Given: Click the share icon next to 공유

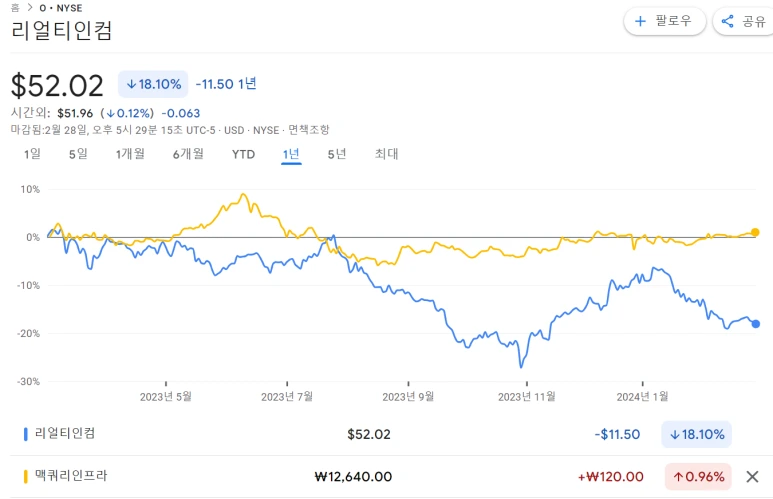Looking at the screenshot, I should 727,21.
